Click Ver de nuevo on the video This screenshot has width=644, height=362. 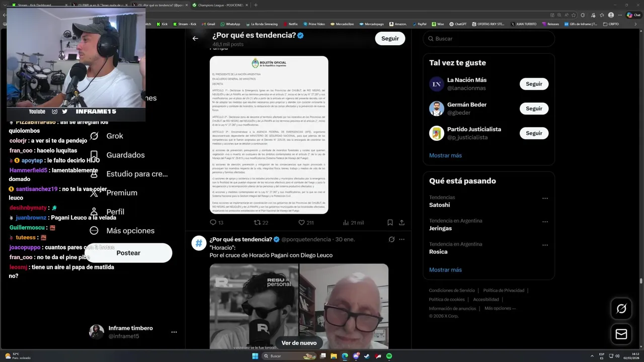299,343
